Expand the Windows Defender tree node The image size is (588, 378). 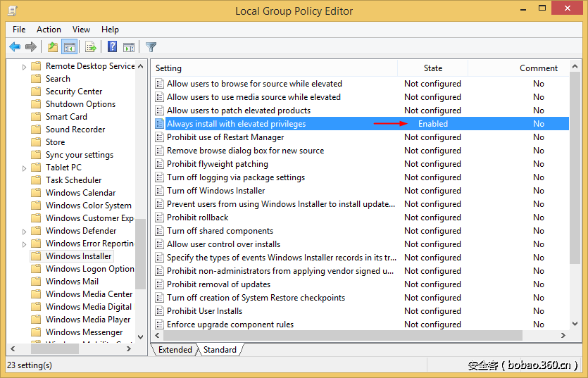tap(25, 231)
